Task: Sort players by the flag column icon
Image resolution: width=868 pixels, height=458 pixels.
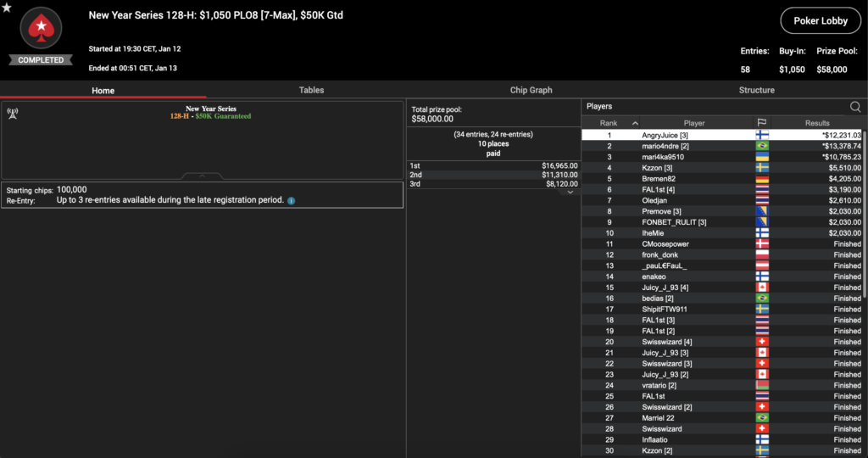Action: [762, 124]
